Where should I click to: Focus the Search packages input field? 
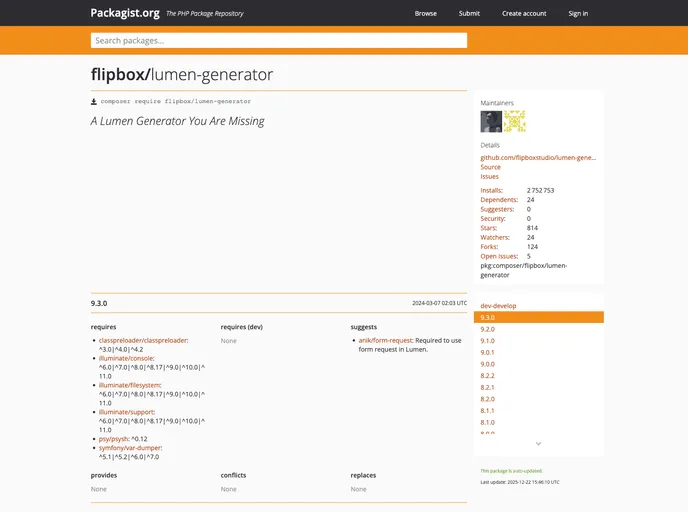(x=279, y=40)
